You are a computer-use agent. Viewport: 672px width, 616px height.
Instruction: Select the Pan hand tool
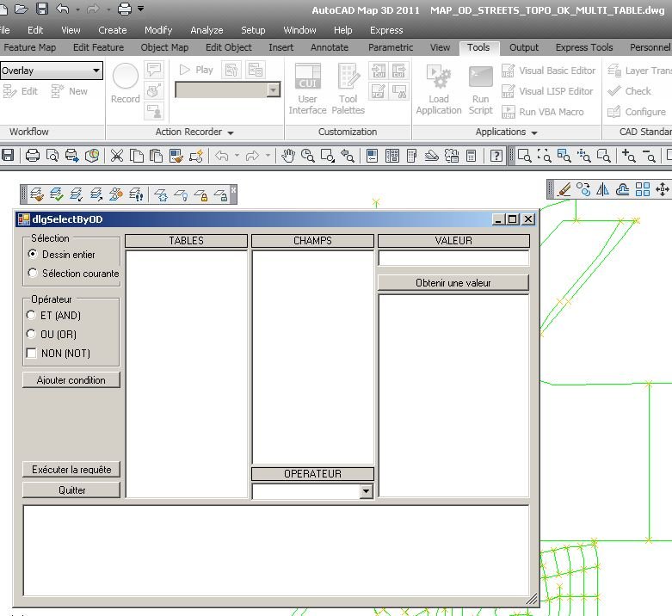(288, 156)
